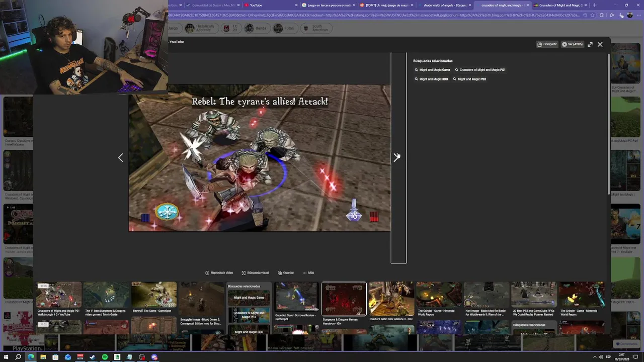Click the taskbar volume icon
The height and width of the screenshot is (362, 644).
pyautogui.click(x=601, y=357)
